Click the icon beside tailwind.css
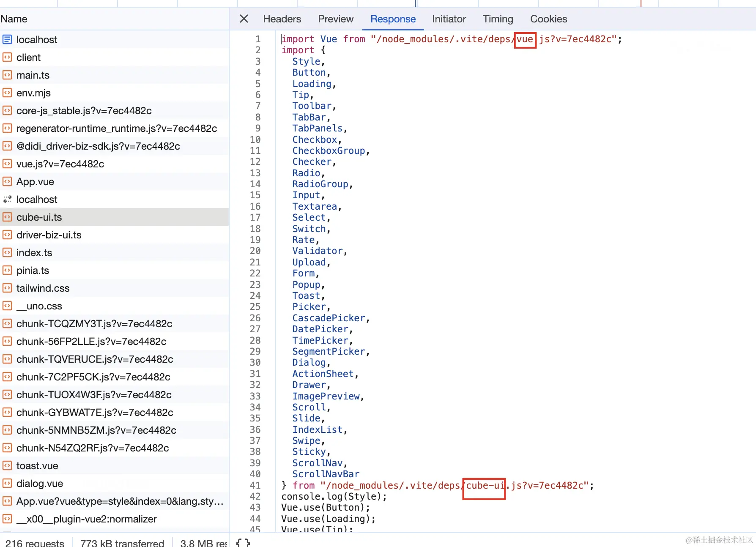This screenshot has height=547, width=756. point(7,288)
